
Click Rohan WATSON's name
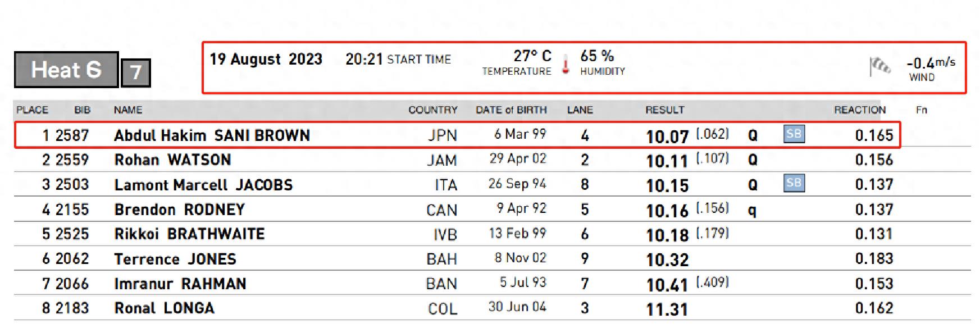(172, 160)
